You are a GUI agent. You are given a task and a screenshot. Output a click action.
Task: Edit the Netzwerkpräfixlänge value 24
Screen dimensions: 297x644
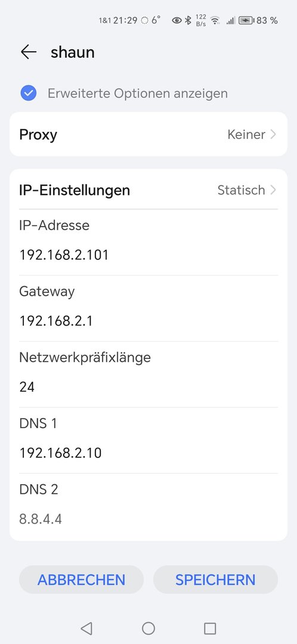coord(148,387)
